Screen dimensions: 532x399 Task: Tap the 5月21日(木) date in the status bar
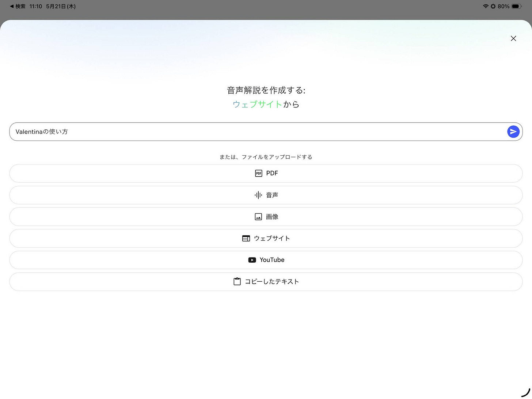coord(61,6)
